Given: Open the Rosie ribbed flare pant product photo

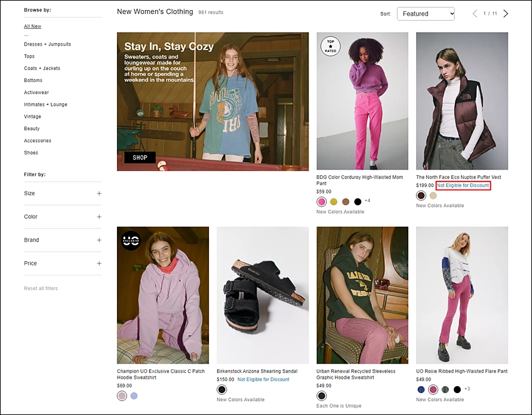Looking at the screenshot, I should coord(462,295).
